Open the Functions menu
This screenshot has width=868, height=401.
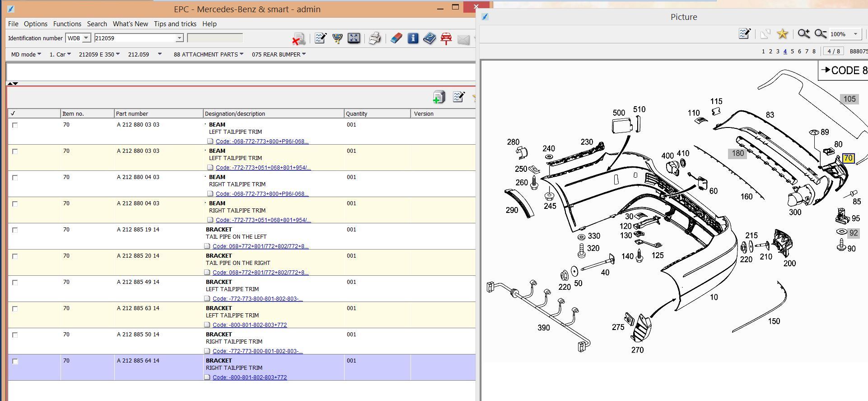coord(67,24)
